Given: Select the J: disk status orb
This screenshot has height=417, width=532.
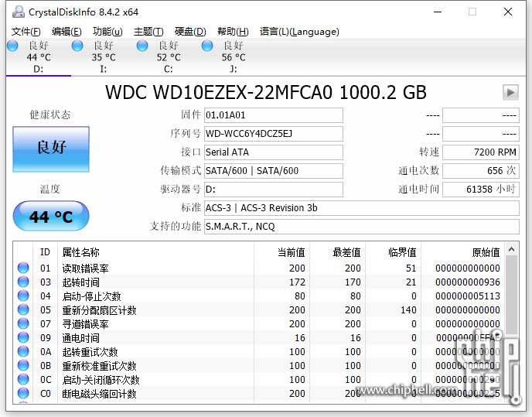Looking at the screenshot, I should pyautogui.click(x=207, y=46).
